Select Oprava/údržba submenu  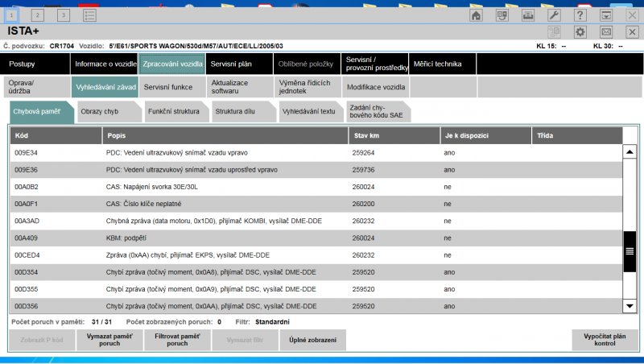point(37,87)
